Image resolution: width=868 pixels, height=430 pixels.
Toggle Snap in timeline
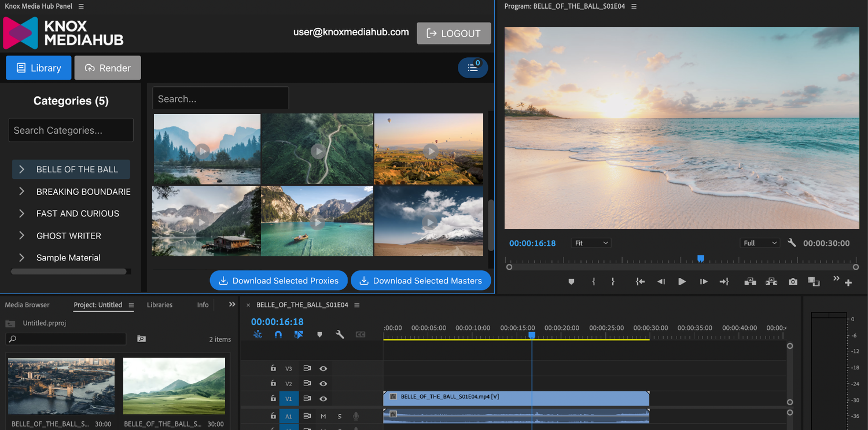[278, 335]
